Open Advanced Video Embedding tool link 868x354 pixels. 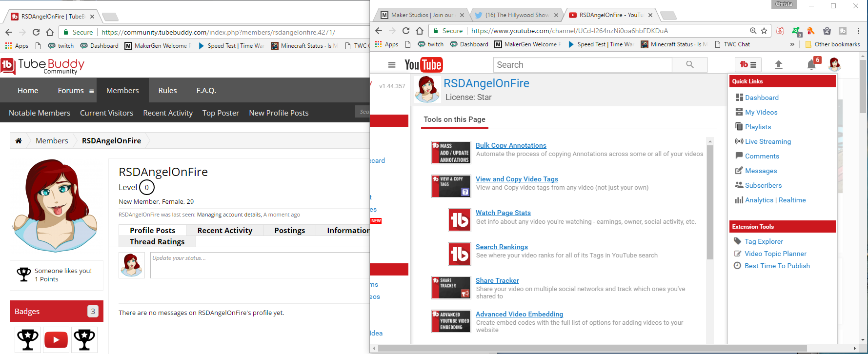[x=519, y=314]
